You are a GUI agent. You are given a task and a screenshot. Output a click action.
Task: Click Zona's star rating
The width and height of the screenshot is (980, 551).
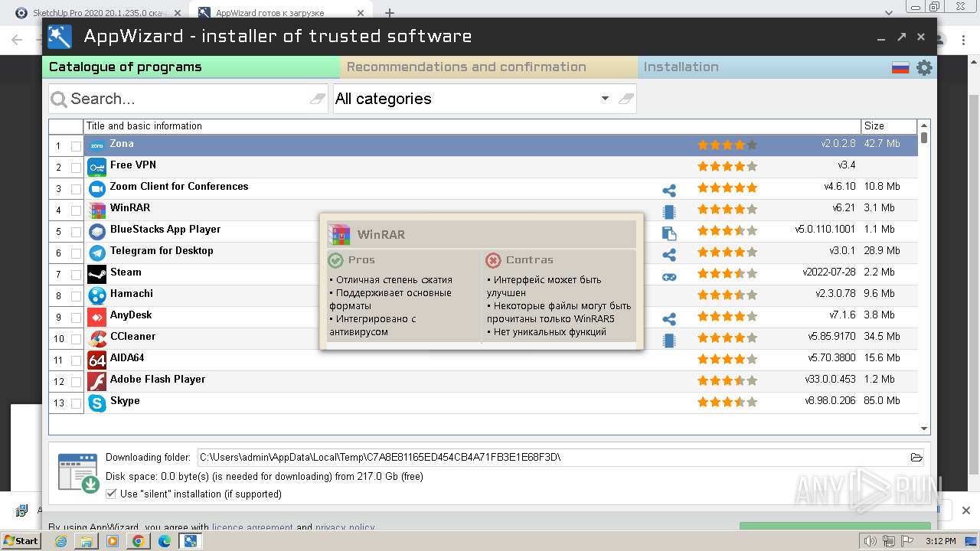727,145
